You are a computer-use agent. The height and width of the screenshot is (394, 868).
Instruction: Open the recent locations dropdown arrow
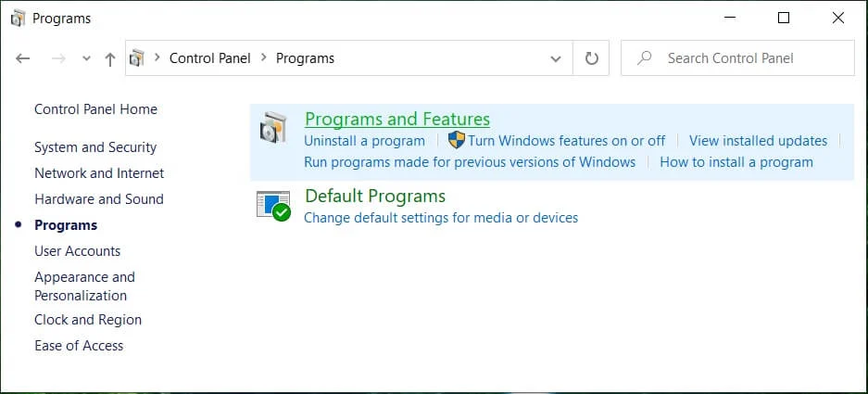pos(86,58)
